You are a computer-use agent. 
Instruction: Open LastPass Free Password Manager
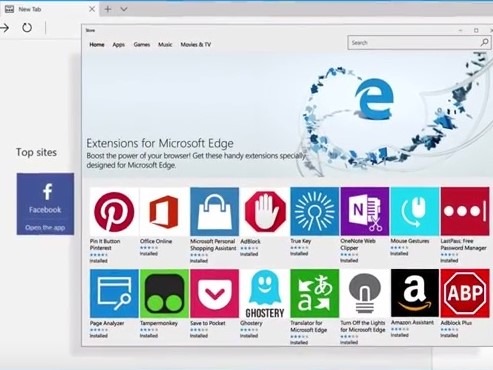click(465, 212)
